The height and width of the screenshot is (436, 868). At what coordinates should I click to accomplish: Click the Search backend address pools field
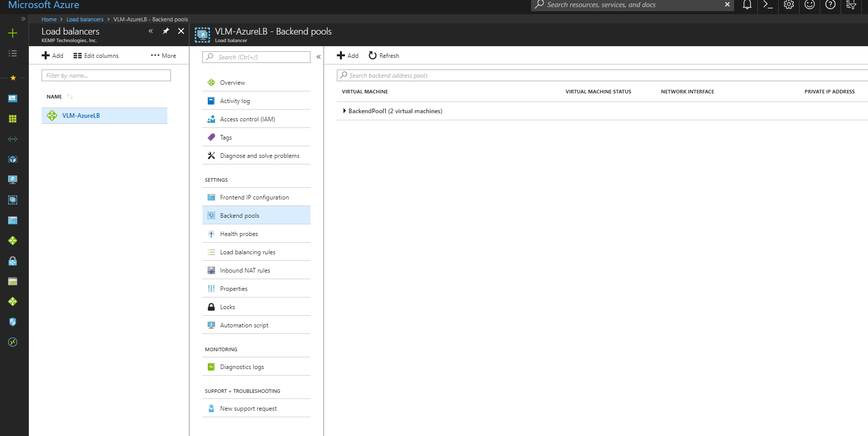pyautogui.click(x=602, y=76)
